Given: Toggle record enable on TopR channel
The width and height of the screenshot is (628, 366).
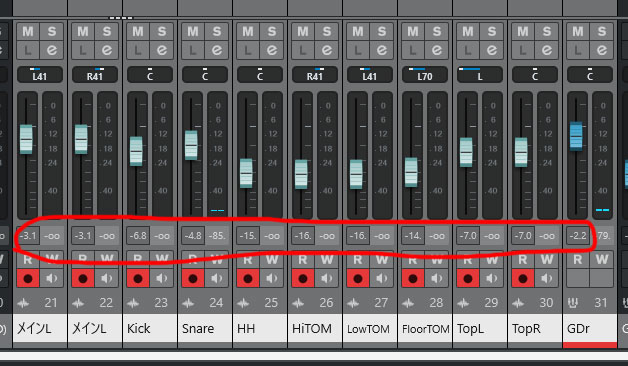Looking at the screenshot, I should 523,278.
